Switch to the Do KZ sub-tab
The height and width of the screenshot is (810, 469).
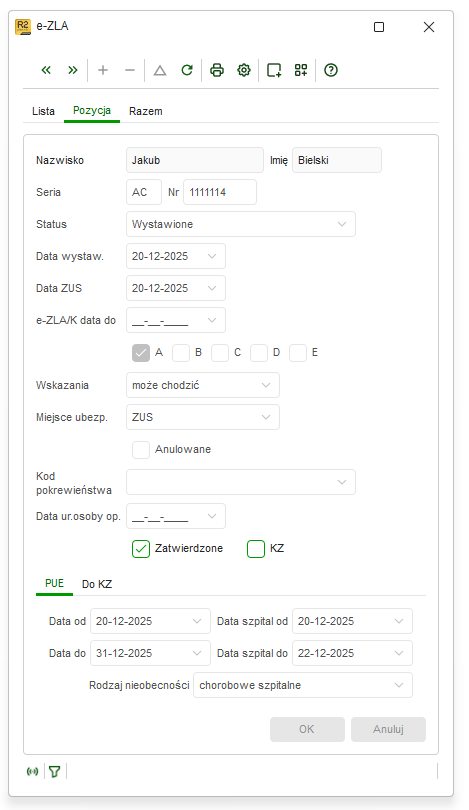(97, 584)
